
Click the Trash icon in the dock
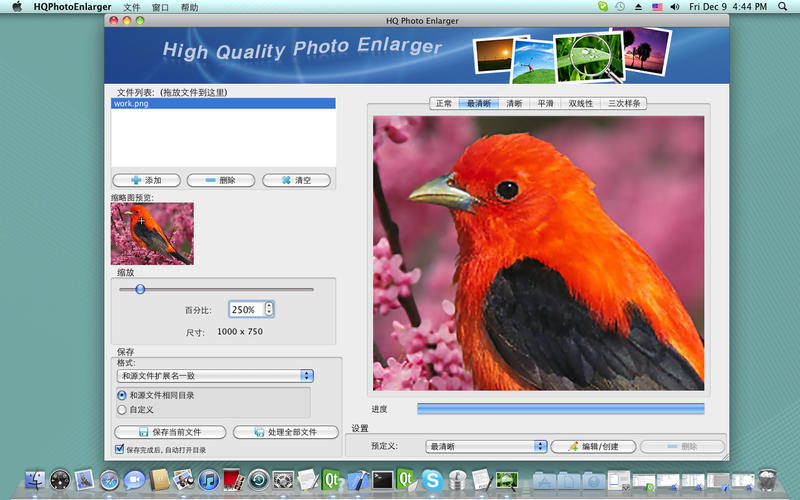tap(768, 480)
